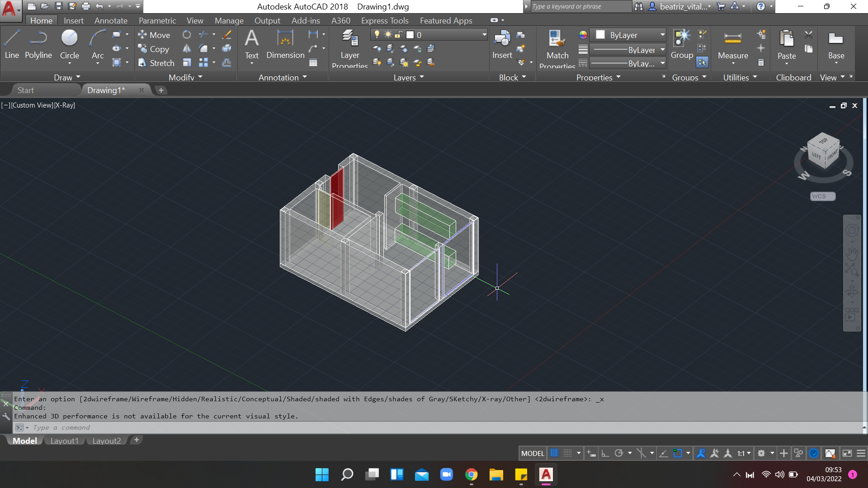Toggle polar tracking in status bar
Viewport: 868px width, 488px height.
point(619,453)
